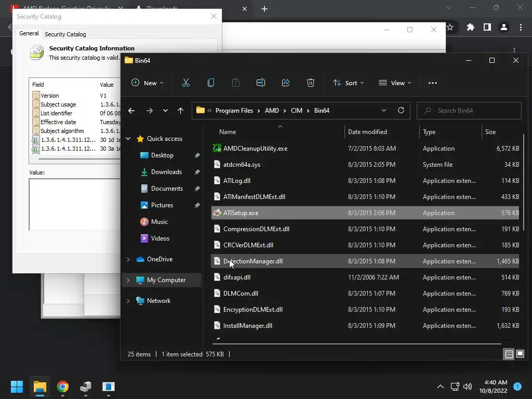Viewport: 532px width, 399px height.
Task: Click the file list horizontal scrollbar
Action: (356, 344)
